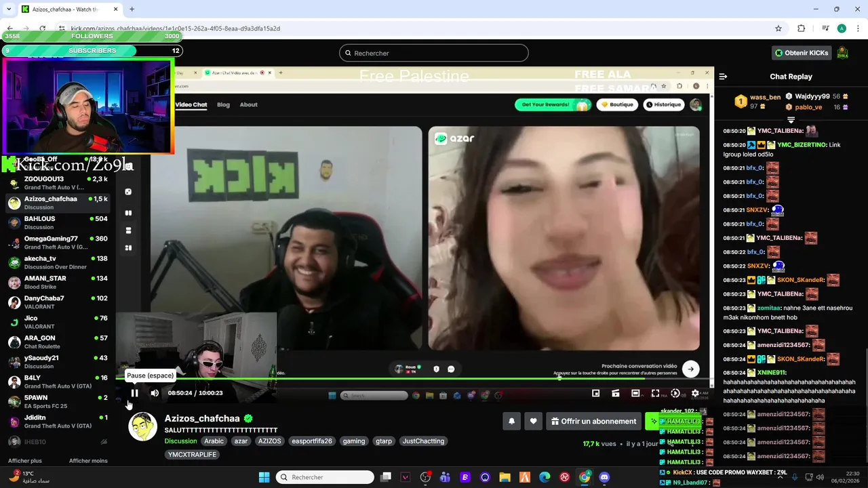
Task: Open Task View on the taskbar
Action: tap(386, 477)
